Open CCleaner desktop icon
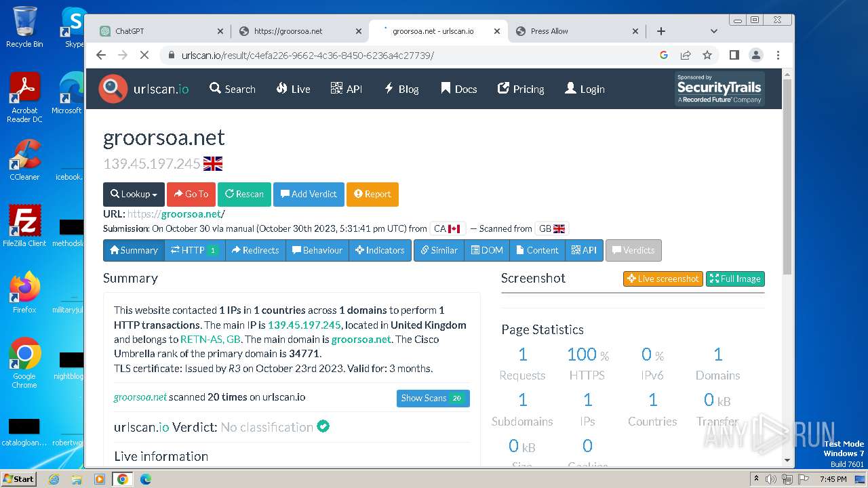Screen dimensions: 868x488 pyautogui.click(x=24, y=160)
